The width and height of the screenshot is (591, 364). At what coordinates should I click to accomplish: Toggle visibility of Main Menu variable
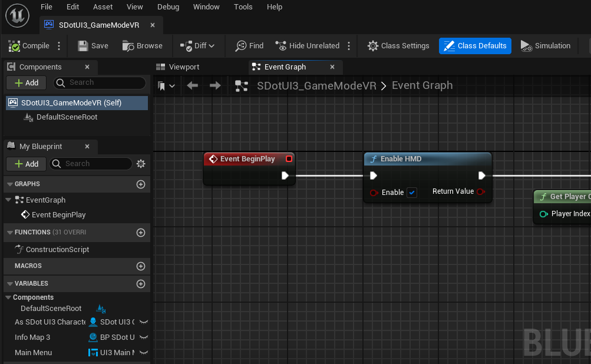(144, 353)
